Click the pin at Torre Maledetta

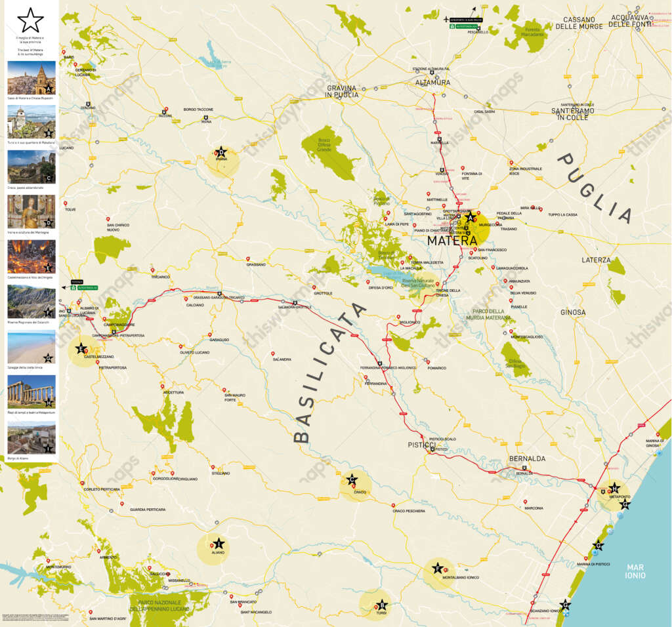(x=411, y=257)
